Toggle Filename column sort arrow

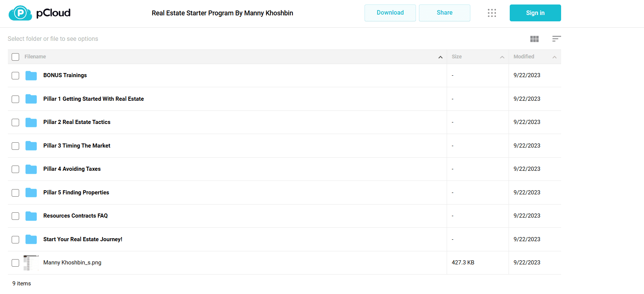(x=440, y=57)
